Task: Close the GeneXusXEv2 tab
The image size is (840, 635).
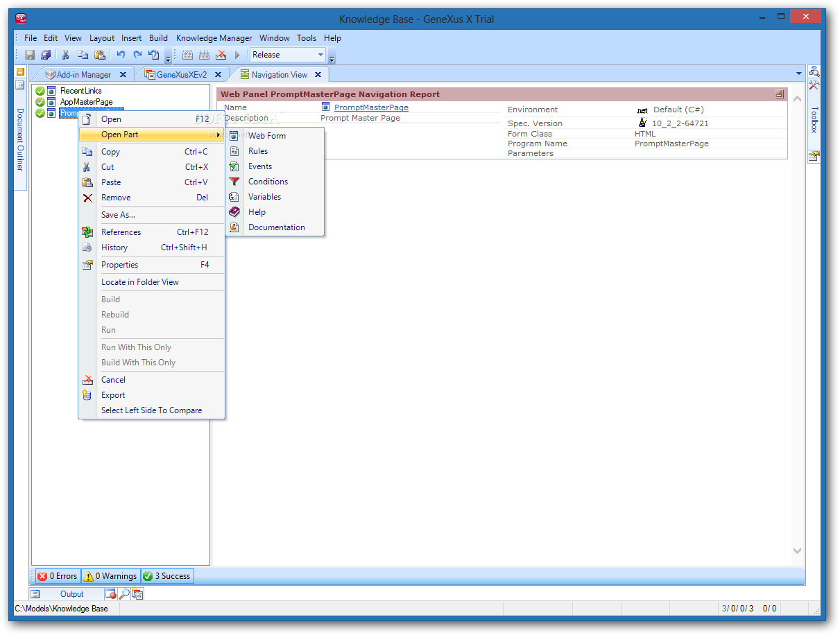Action: pyautogui.click(x=217, y=75)
